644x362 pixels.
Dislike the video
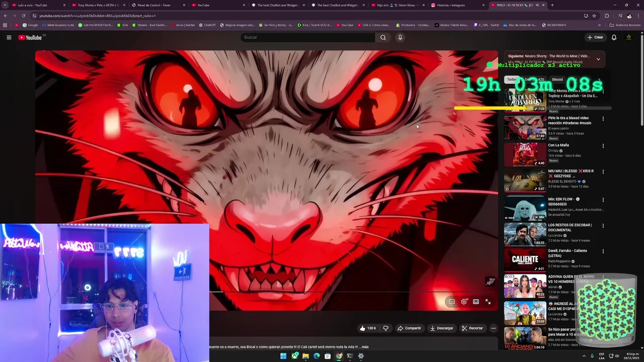coord(386,328)
